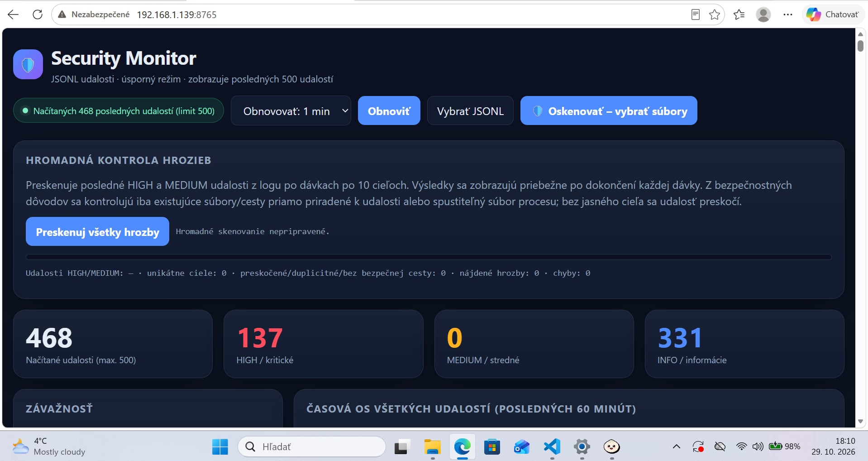Open the browser three-dots settings menu
This screenshot has height=461, width=868.
788,14
